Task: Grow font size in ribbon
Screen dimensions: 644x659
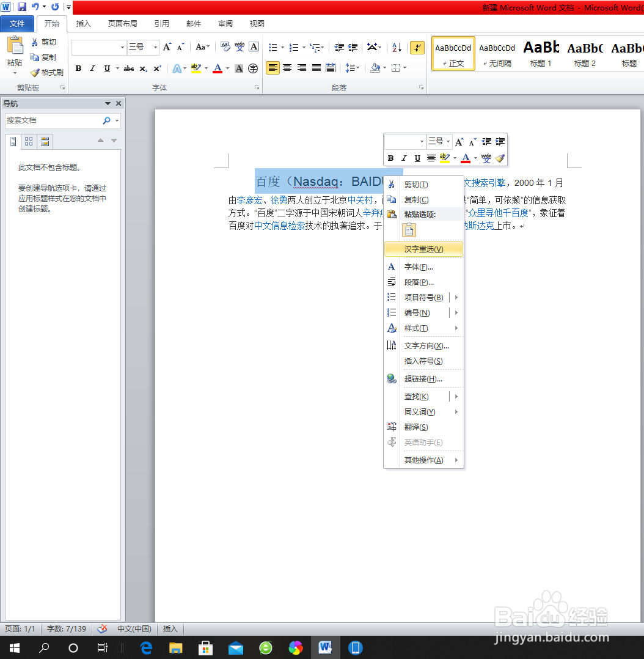Action: tap(167, 47)
